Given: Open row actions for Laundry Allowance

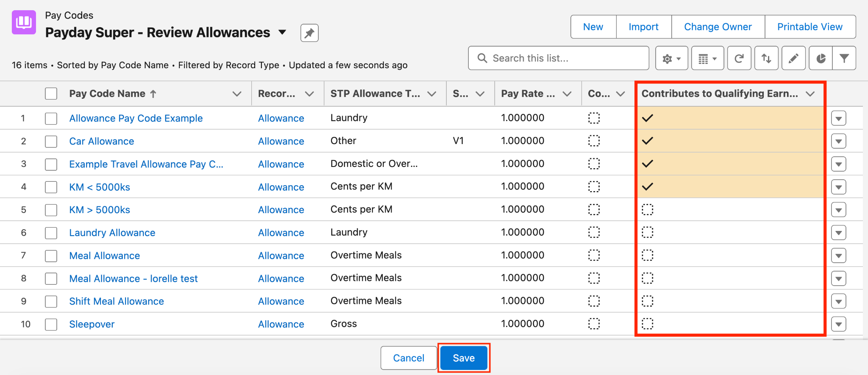Looking at the screenshot, I should click(x=839, y=233).
